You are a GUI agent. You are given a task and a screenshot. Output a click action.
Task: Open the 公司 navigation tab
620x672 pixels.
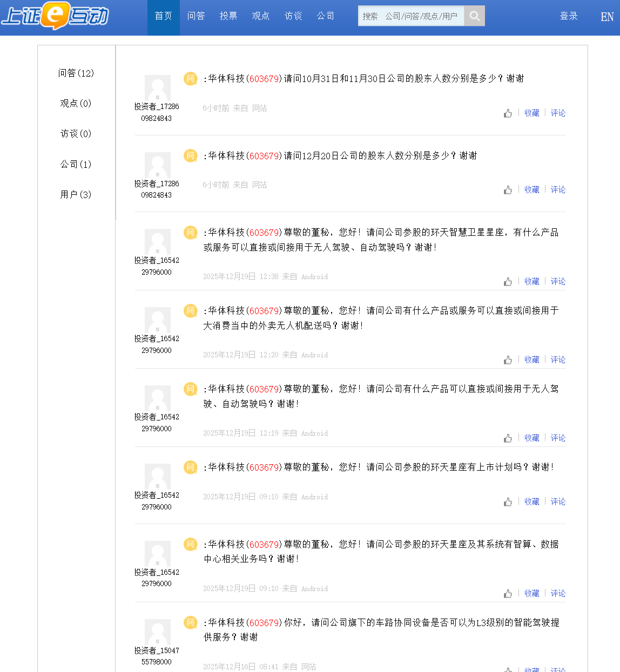(326, 16)
